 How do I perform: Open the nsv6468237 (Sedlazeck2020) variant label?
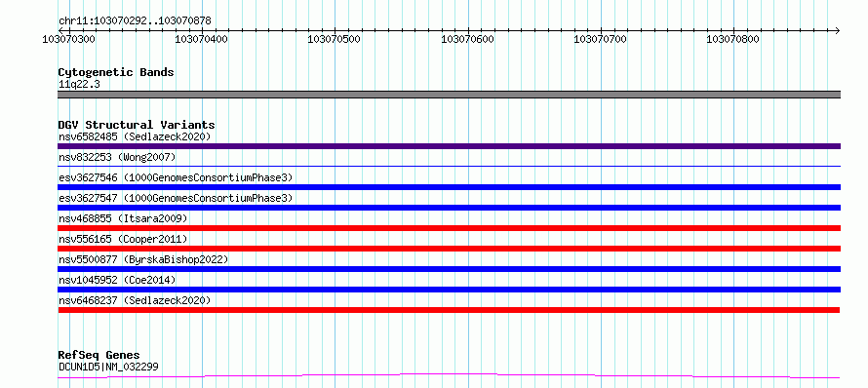click(x=135, y=300)
